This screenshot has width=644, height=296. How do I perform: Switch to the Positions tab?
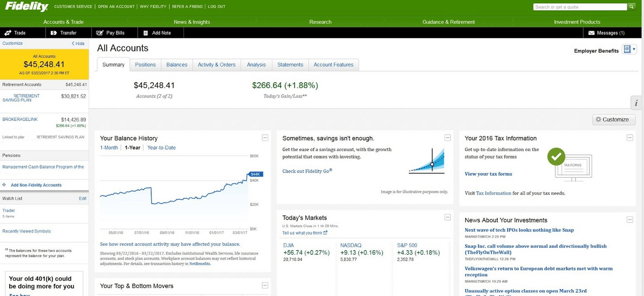point(145,64)
